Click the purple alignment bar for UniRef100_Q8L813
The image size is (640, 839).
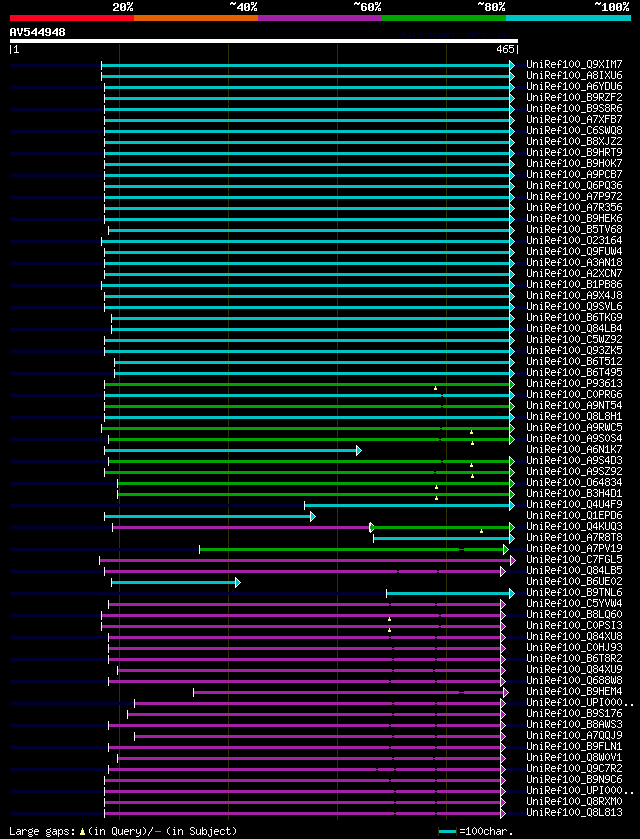[x=303, y=813]
